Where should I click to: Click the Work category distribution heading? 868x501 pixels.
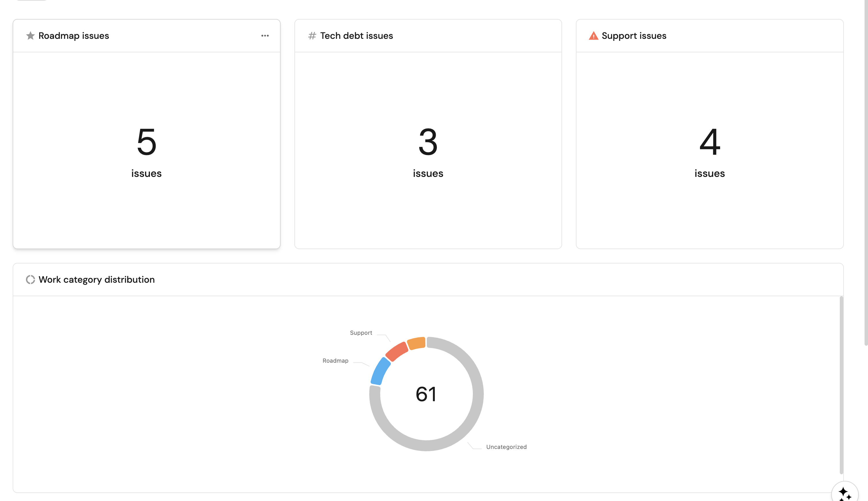click(96, 280)
